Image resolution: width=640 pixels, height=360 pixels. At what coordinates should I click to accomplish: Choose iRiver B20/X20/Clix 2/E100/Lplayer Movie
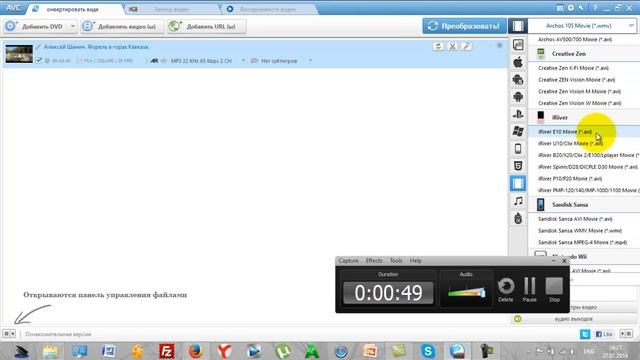click(x=588, y=155)
